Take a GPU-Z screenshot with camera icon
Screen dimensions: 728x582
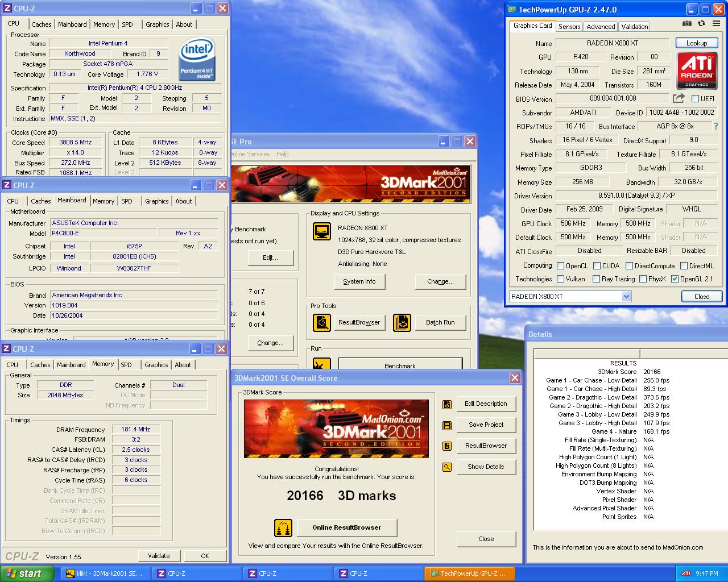(x=687, y=24)
